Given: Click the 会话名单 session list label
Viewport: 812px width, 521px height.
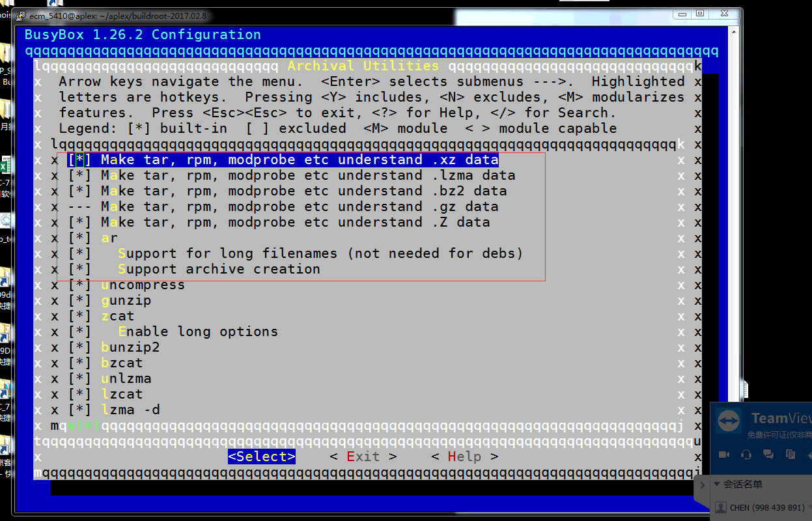Looking at the screenshot, I should (743, 484).
